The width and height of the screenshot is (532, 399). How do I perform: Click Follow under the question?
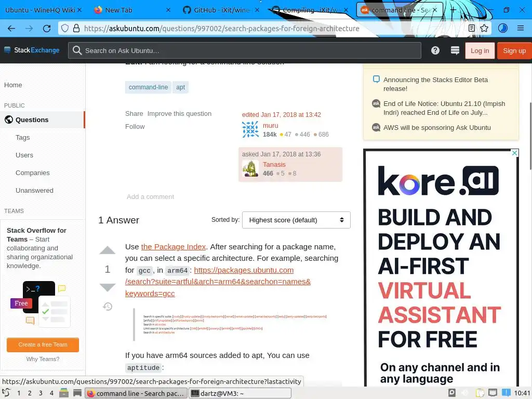[x=135, y=127]
